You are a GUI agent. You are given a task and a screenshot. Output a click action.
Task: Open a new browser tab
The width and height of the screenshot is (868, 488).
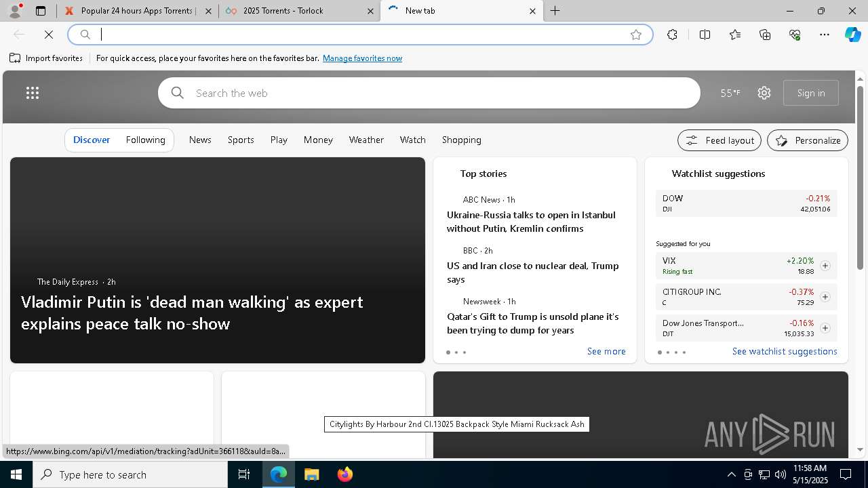[555, 11]
